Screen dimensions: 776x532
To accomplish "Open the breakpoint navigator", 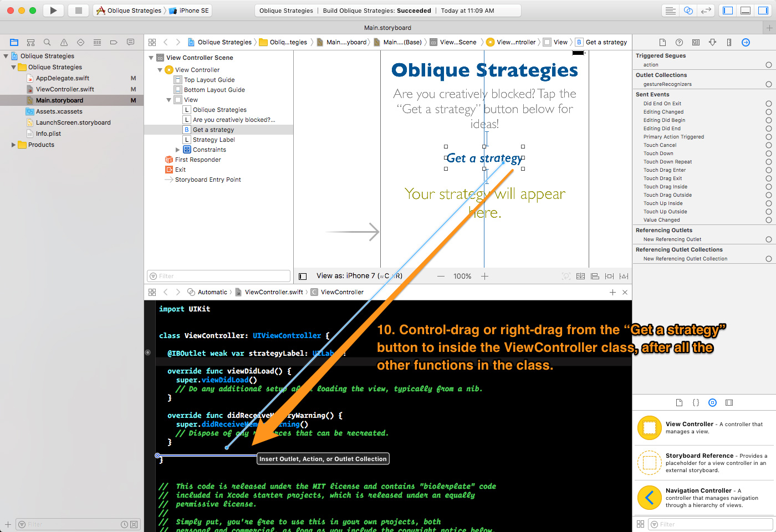I will [114, 42].
